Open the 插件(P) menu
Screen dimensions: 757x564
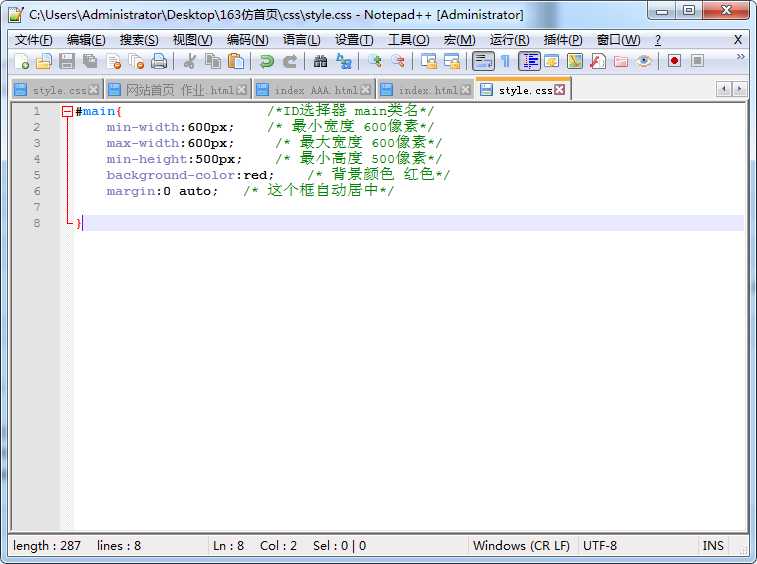click(562, 40)
